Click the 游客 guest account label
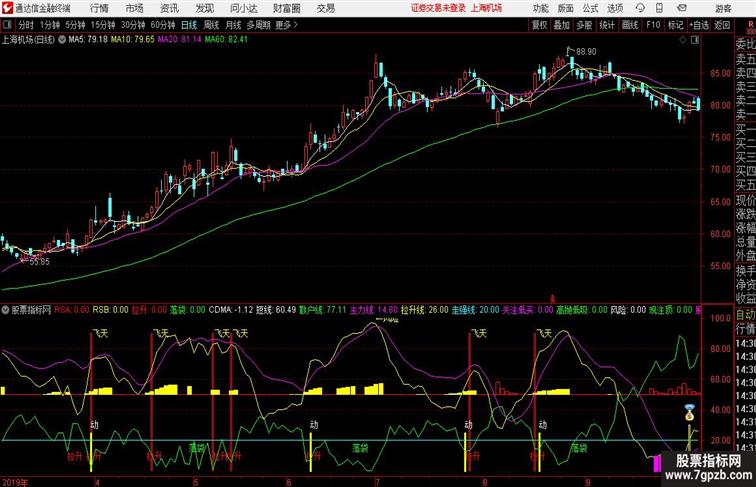Viewport: 756px width, 487px height. coord(723,8)
